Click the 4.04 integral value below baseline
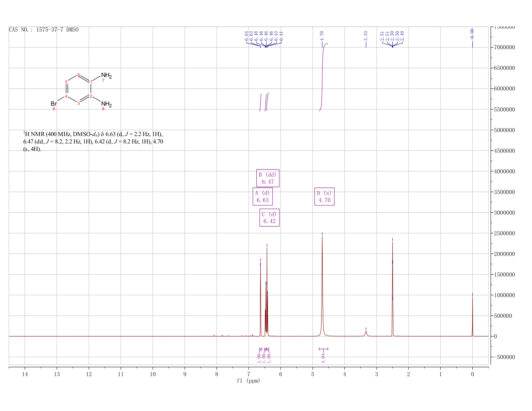Screen dimensions: 532x411 coord(323,358)
